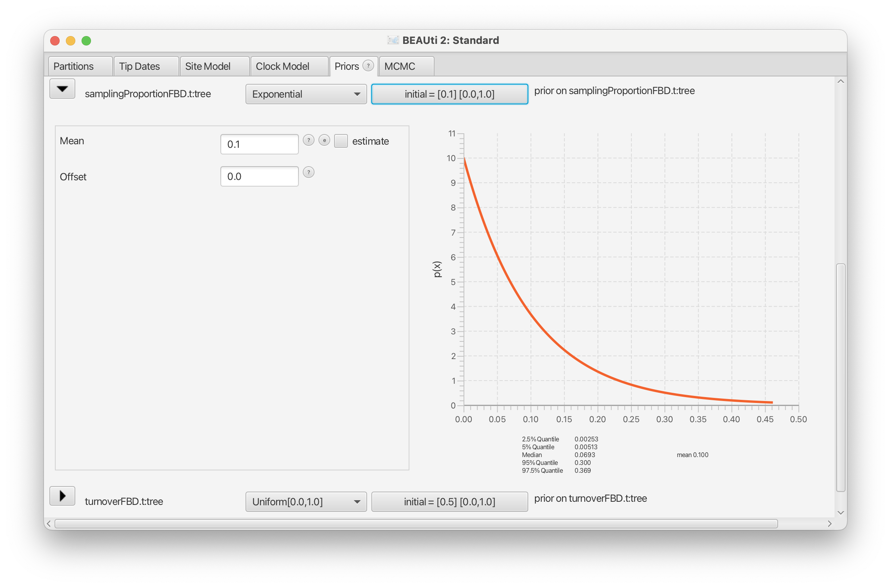Click the green fullscreen window button
The height and width of the screenshot is (588, 891).
tap(86, 41)
